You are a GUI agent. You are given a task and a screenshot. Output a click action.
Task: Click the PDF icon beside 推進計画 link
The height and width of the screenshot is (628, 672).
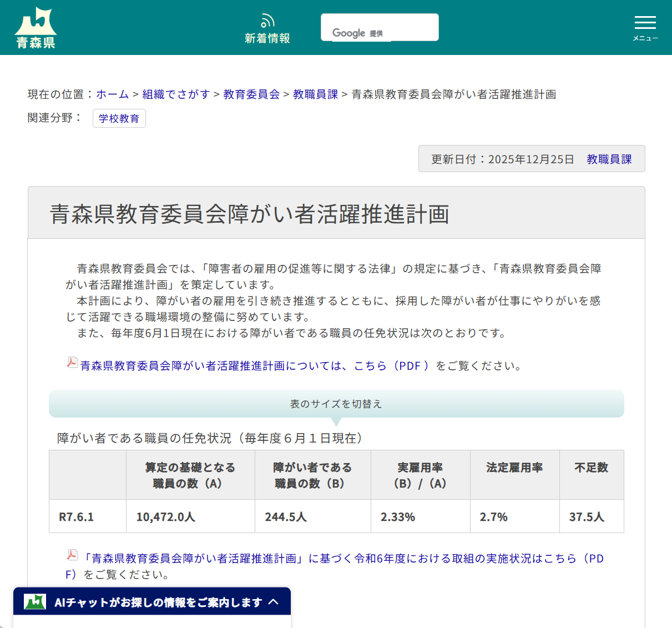point(72,363)
